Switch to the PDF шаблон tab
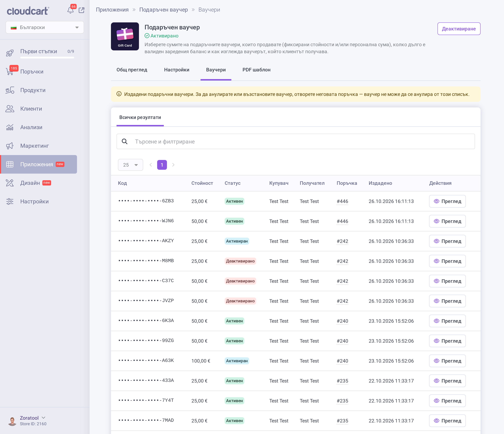This screenshot has height=434, width=504. [256, 70]
